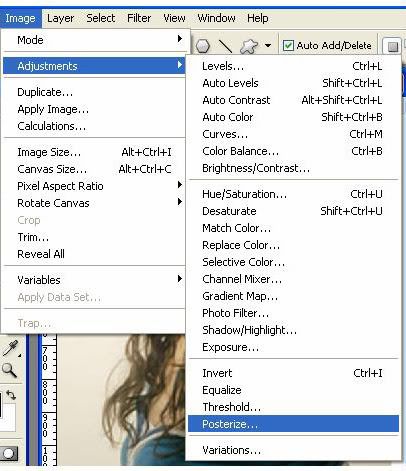Open Channel Mixer... dialog
406x471 pixels.
293,279
